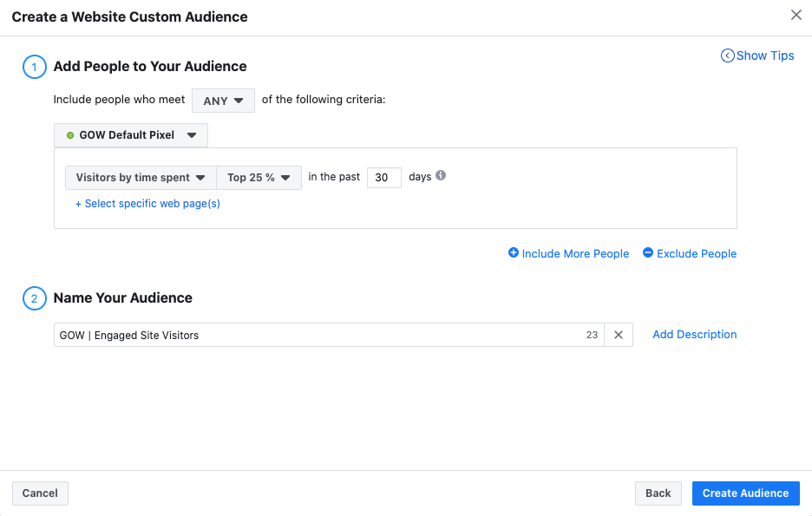Click the Create Audience button
This screenshot has height=516, width=812.
pos(745,493)
